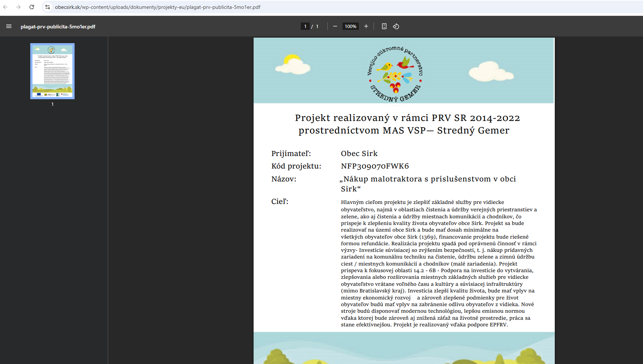Click the plagat-prv-publicita-5mo1er.pdf title
This screenshot has height=364, width=643.
(58, 27)
